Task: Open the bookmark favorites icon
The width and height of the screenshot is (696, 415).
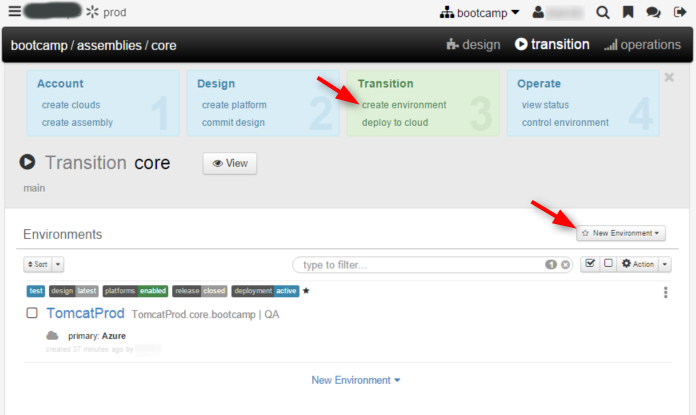Action: (x=628, y=12)
